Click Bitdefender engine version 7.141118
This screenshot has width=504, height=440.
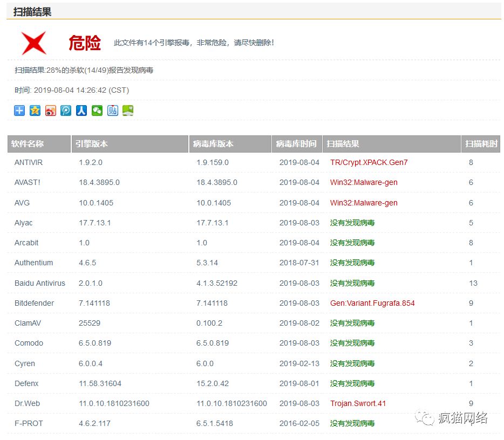94,303
